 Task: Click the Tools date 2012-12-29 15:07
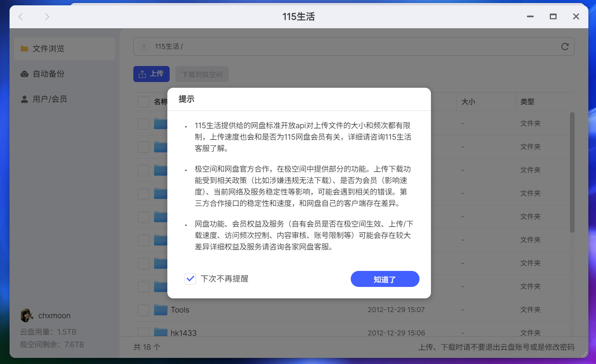click(x=396, y=310)
